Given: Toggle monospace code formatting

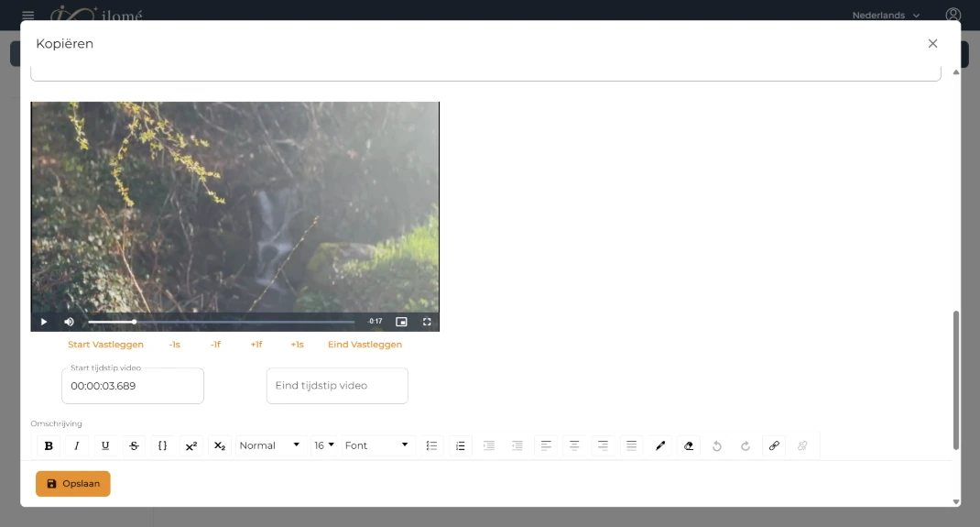Looking at the screenshot, I should coord(162,445).
